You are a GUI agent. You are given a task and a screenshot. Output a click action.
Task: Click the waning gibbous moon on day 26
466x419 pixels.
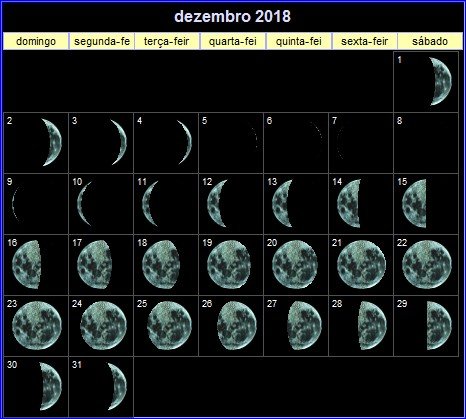pyautogui.click(x=237, y=325)
